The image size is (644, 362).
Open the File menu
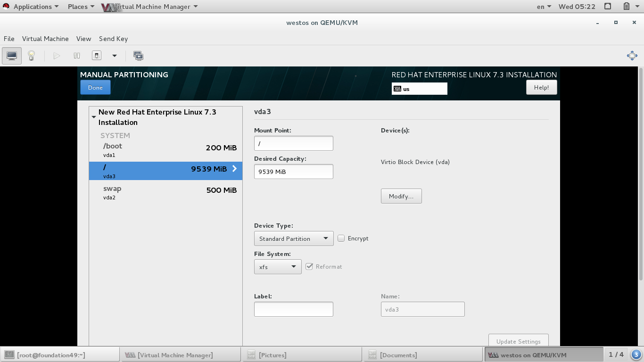9,39
